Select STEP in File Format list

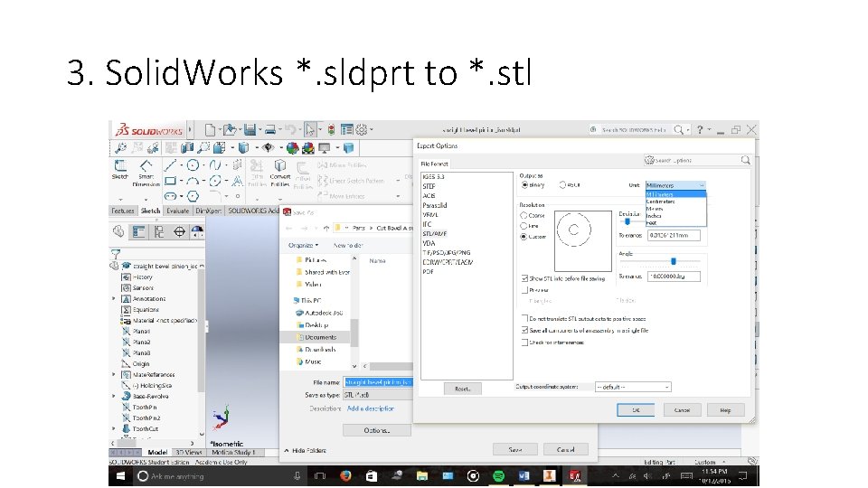click(x=429, y=186)
